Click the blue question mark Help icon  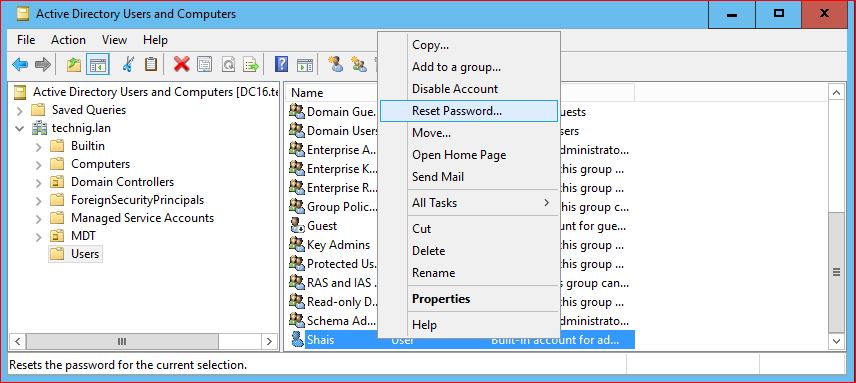tap(281, 64)
